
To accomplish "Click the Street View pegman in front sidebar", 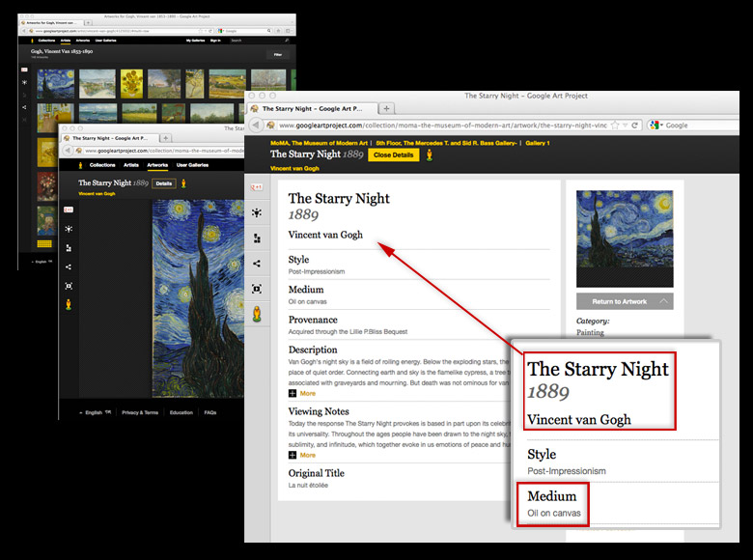I will coord(257,314).
